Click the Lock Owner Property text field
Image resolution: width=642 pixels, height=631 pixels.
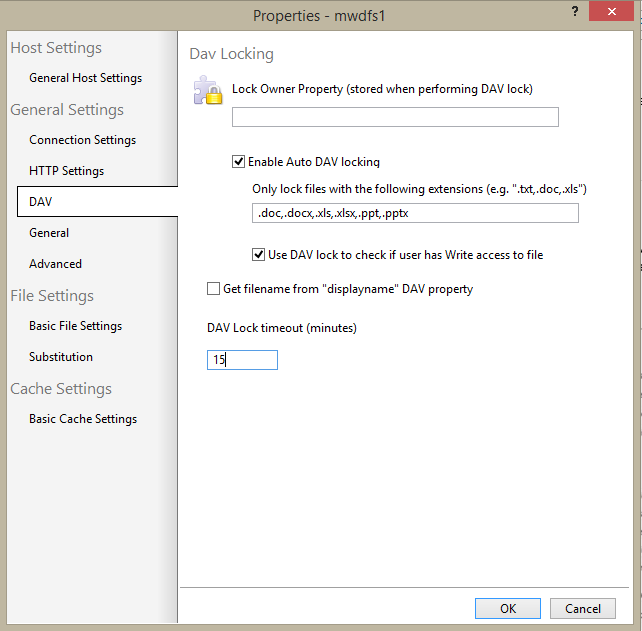[395, 118]
